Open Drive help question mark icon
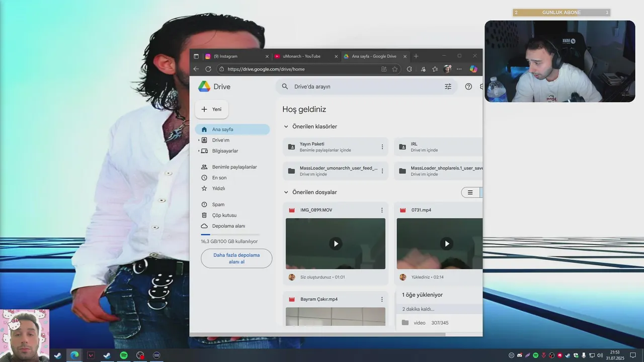This screenshot has height=362, width=644. coord(468,86)
